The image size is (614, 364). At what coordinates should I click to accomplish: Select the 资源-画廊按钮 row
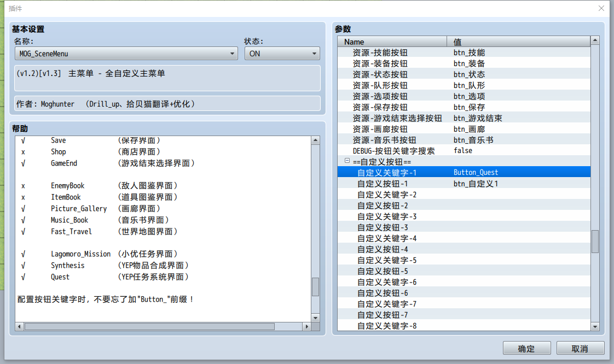point(464,129)
